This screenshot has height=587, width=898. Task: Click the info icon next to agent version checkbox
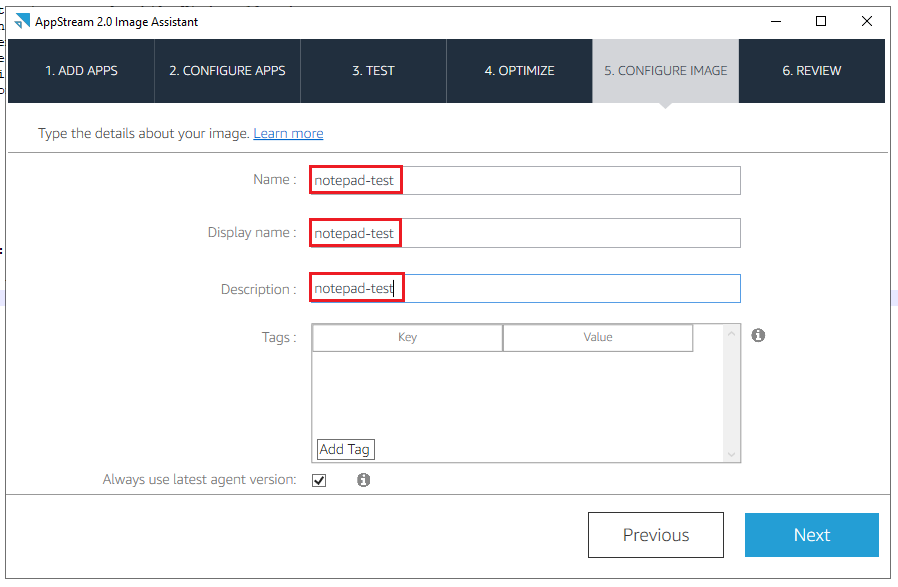coord(364,480)
